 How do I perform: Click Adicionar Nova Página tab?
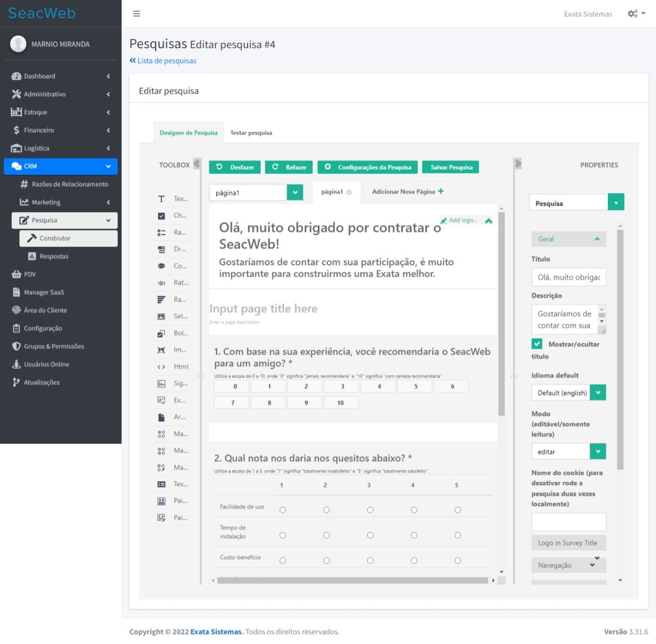tap(408, 192)
